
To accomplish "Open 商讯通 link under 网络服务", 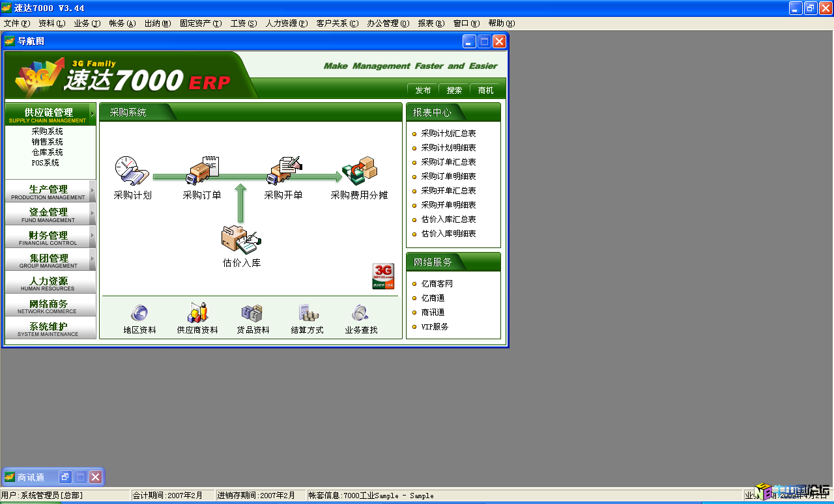I will coord(433,313).
